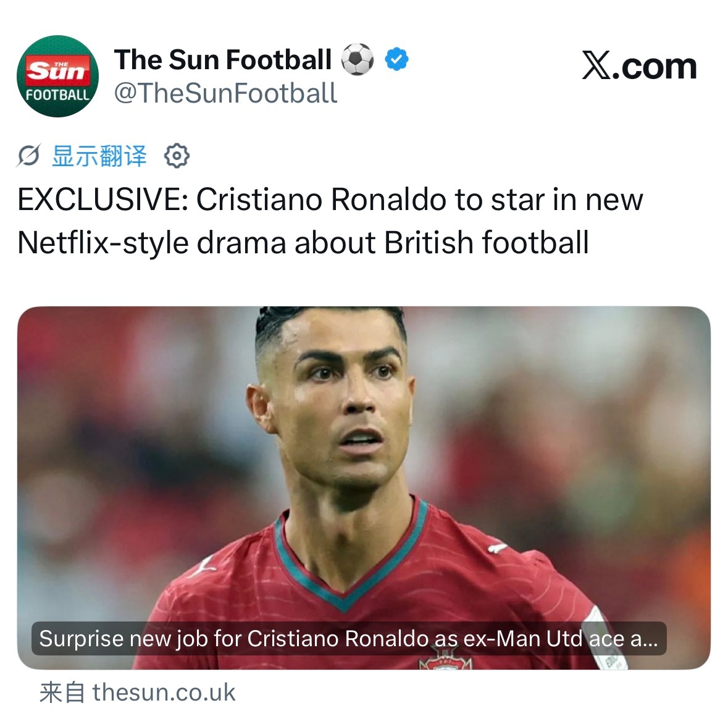Click the EXCLUSIVE tweet headline text
Viewport: 728px width, 716px height.
pos(330,221)
